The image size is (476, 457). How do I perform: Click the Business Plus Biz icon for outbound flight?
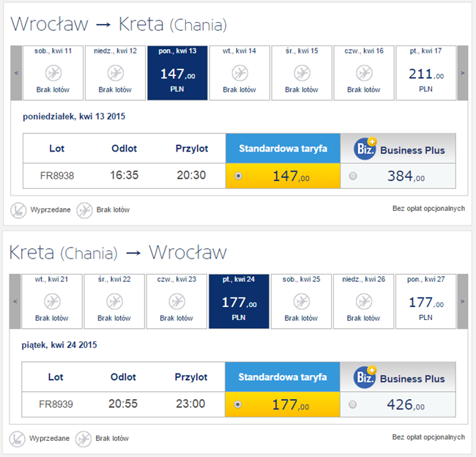tap(365, 149)
